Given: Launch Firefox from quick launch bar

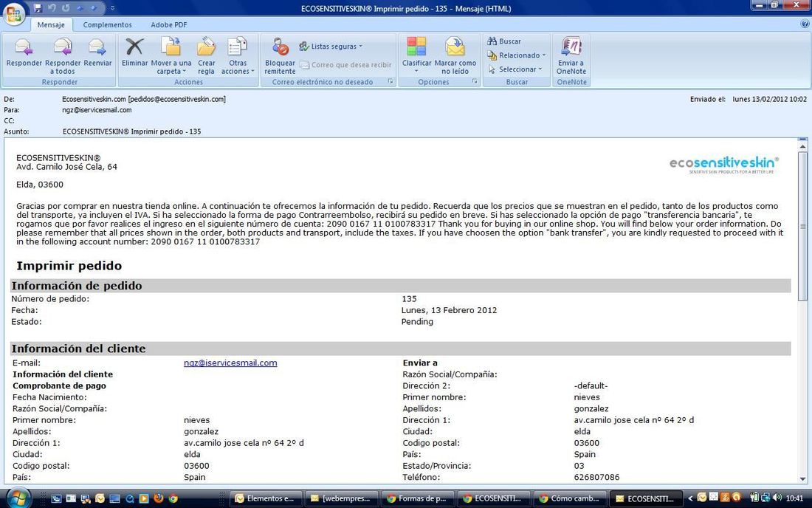Looking at the screenshot, I should [159, 498].
